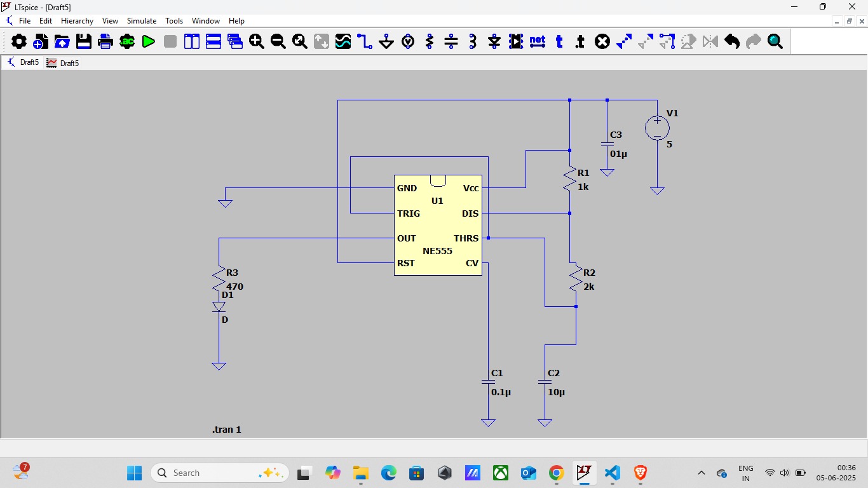
Task: Run the simulation with the green play button
Action: click(149, 42)
